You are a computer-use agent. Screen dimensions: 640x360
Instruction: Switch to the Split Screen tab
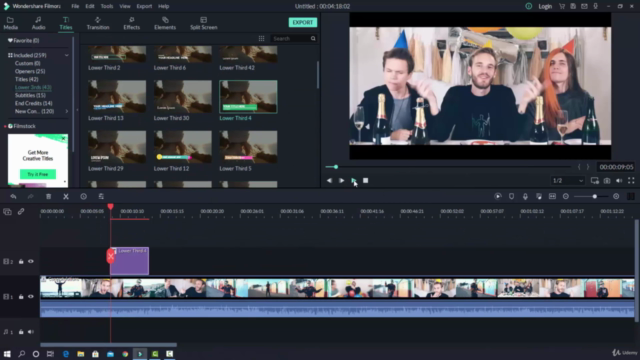click(204, 23)
